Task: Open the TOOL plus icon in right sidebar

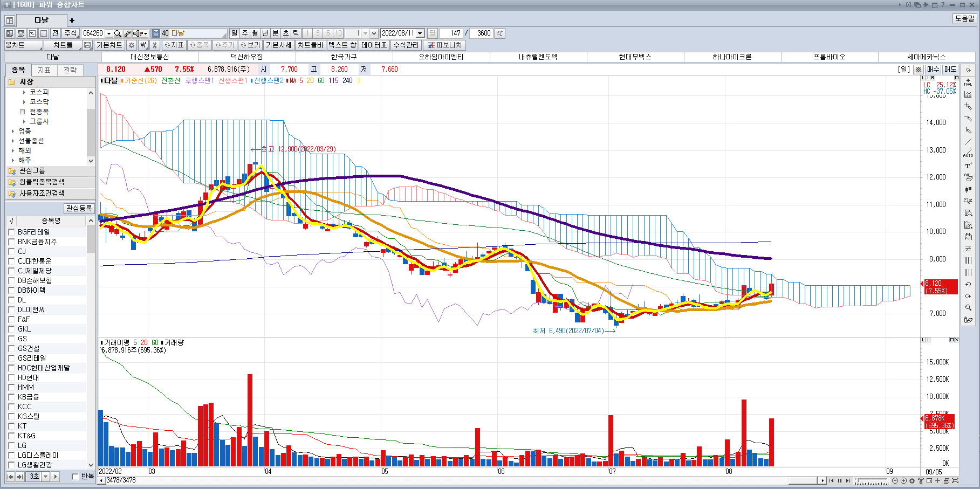Action: click(x=968, y=82)
